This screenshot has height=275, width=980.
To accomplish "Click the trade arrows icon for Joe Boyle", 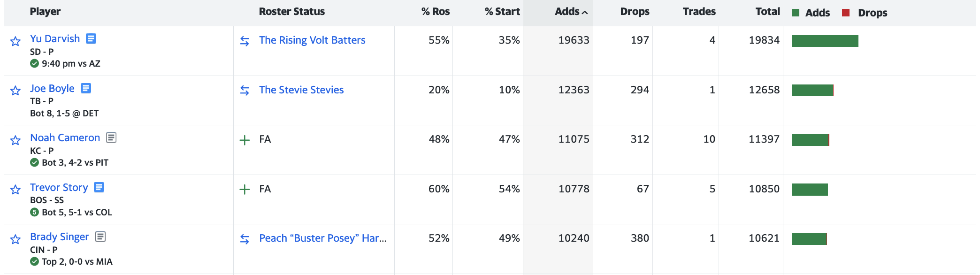I will click(x=245, y=90).
